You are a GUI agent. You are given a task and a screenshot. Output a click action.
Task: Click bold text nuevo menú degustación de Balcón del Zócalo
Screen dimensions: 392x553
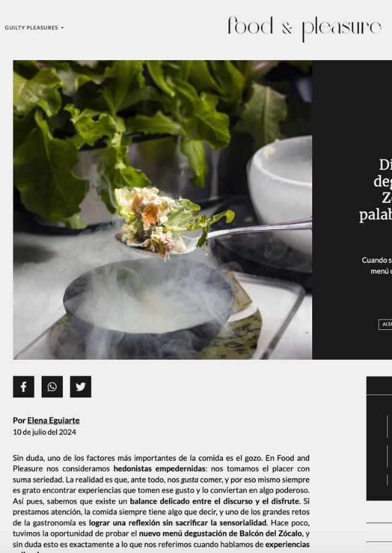[x=221, y=533]
